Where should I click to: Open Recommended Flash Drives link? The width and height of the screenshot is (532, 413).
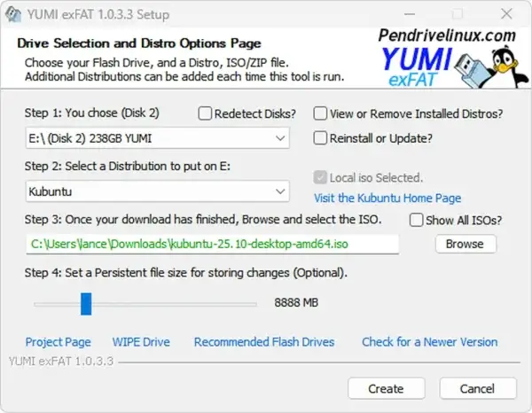pos(264,342)
